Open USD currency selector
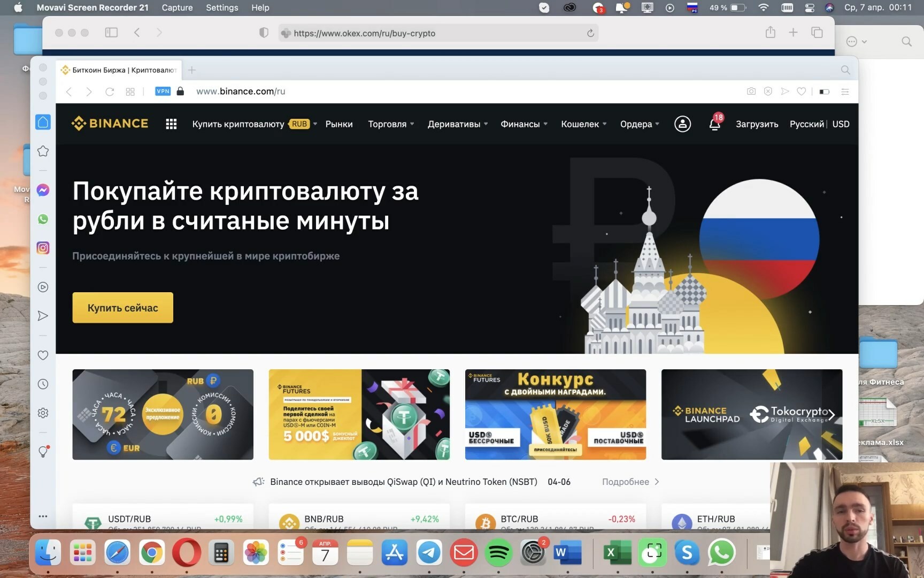The image size is (924, 578). pyautogui.click(x=841, y=124)
